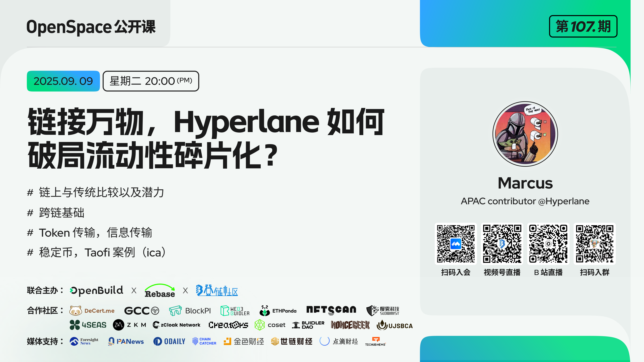The image size is (644, 362).
Task: Click the Web3 Builder logo
Action: 235,311
